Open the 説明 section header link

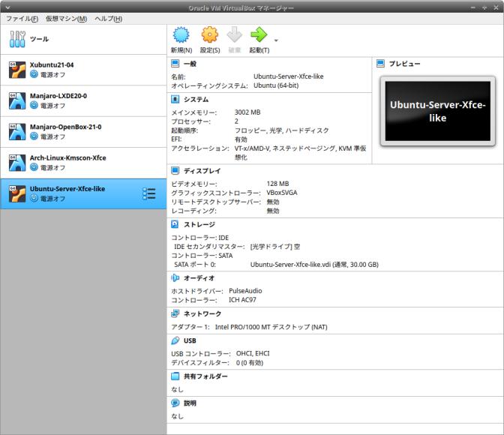tap(190, 403)
